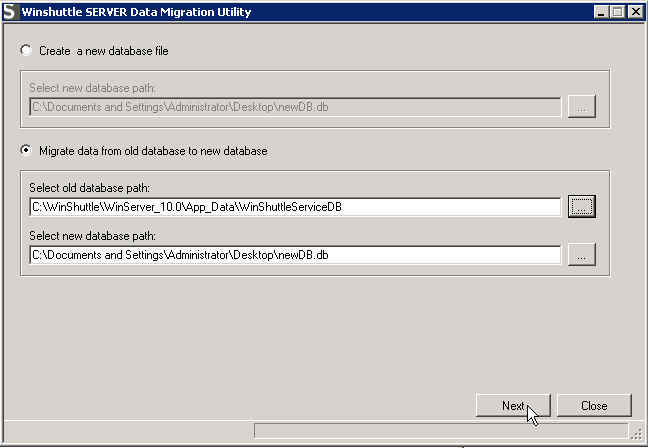Click the new database path field under Migrate
Screen dimensions: 648x448
(x=295, y=255)
